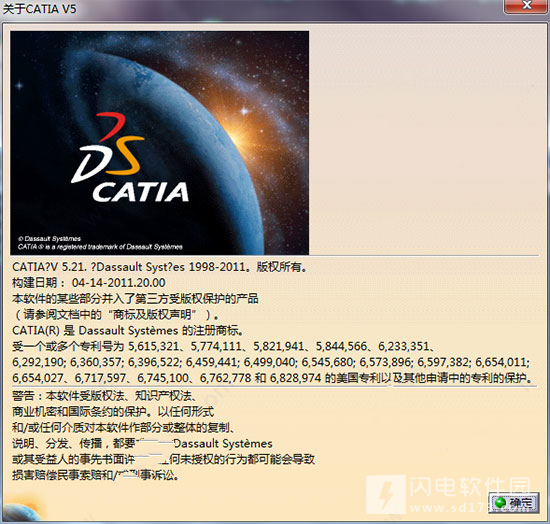Click the 闪电软件园 lightning watermark logo
The width and height of the screenshot is (550, 524).
(386, 494)
